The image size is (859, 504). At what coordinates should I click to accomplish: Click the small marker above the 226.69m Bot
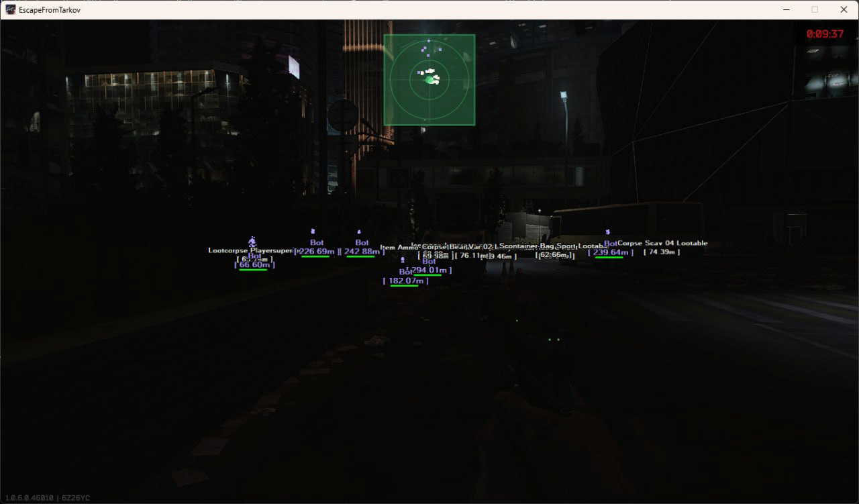(x=313, y=232)
